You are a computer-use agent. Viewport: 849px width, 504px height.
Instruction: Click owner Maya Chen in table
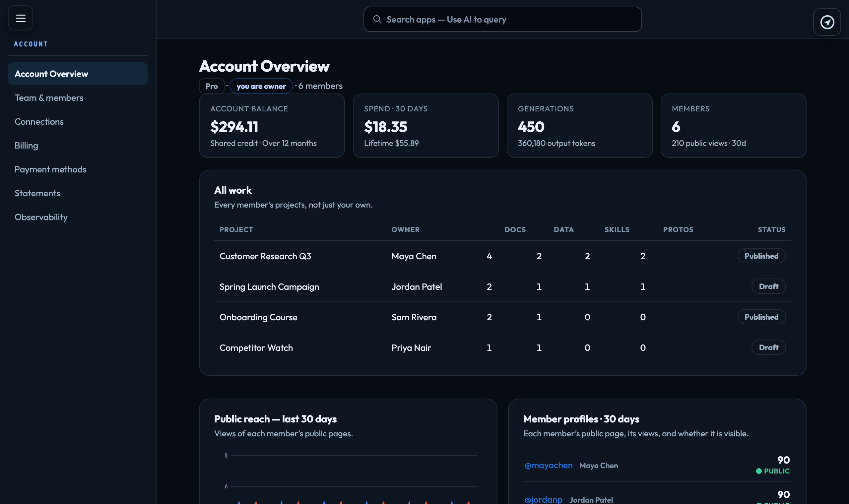[x=414, y=256]
